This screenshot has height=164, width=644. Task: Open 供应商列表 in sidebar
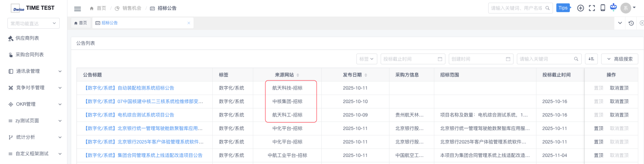(x=27, y=38)
